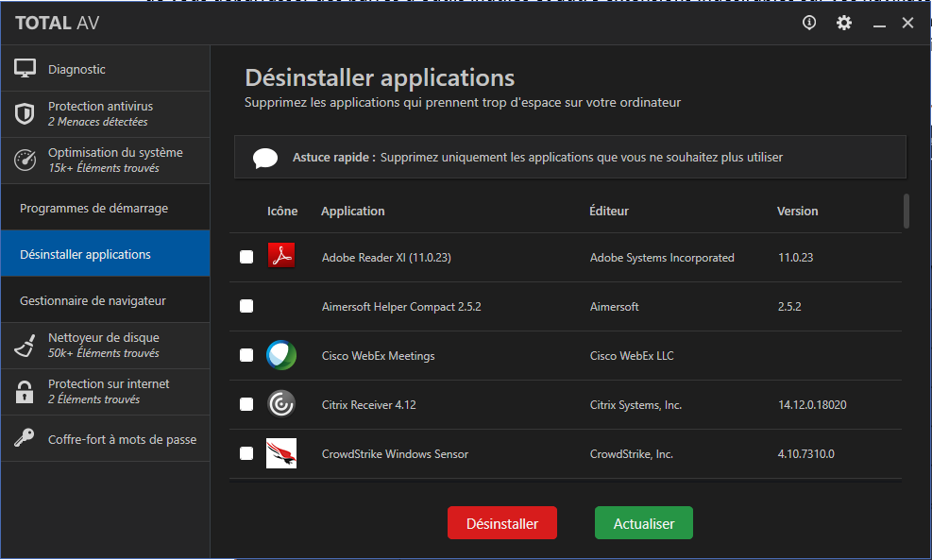Tick the Aimersoft Helper Compact checkbox
The image size is (932, 560).
[x=246, y=306]
